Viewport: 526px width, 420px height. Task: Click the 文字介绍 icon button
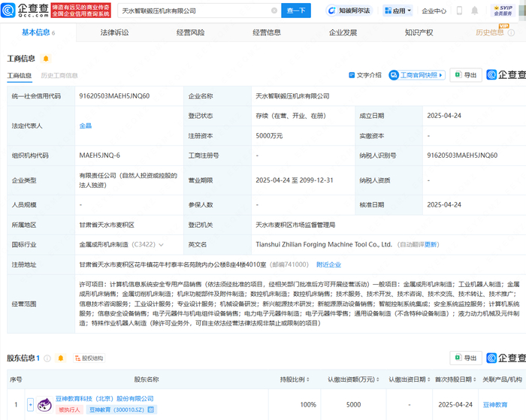(x=366, y=75)
